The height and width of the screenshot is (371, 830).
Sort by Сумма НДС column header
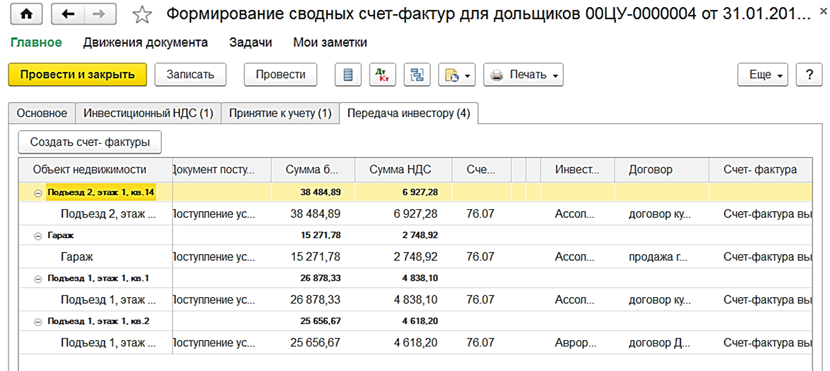pyautogui.click(x=403, y=170)
